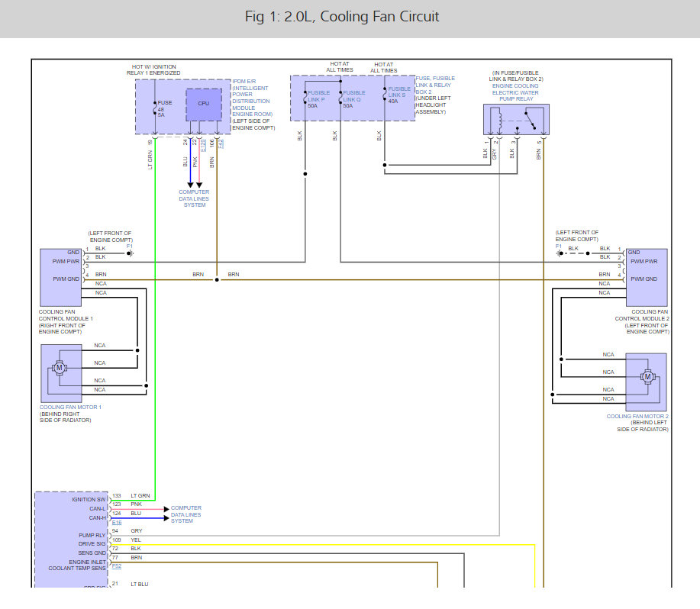
Task: Click the splice dot on the BRN wire
Action: [x=217, y=280]
